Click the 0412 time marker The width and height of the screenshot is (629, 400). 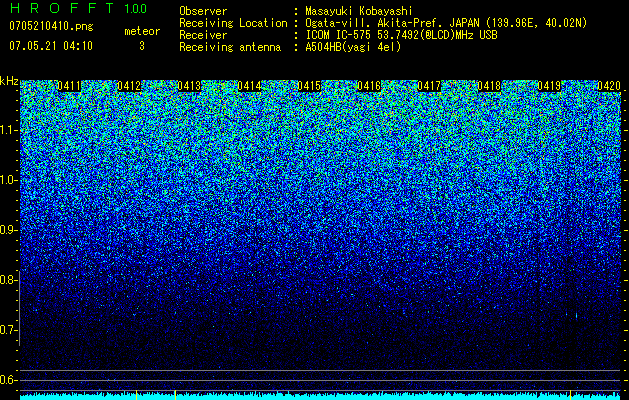coord(129,86)
